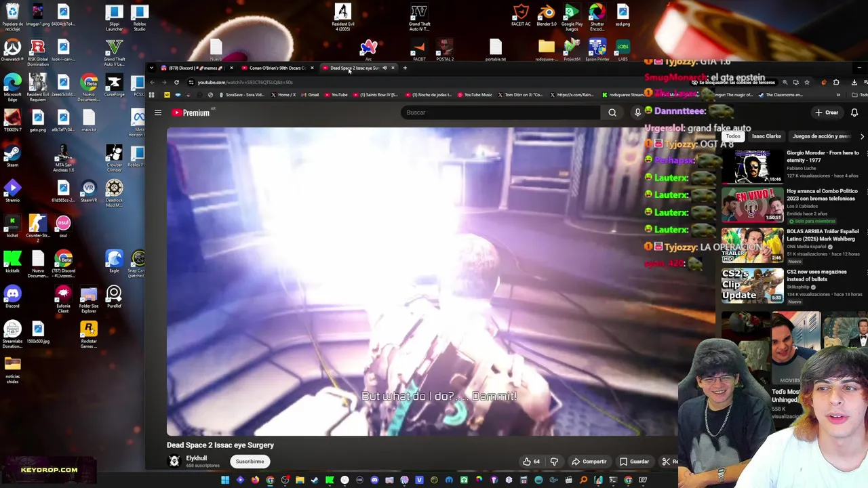868x488 pixels.
Task: Mute the Dead Space 2 tab audio
Action: pyautogui.click(x=384, y=68)
